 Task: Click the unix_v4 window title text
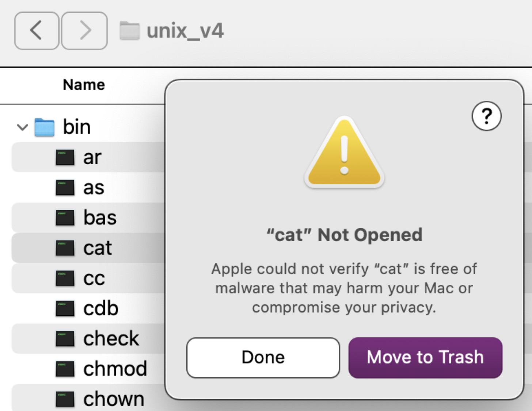click(x=185, y=31)
